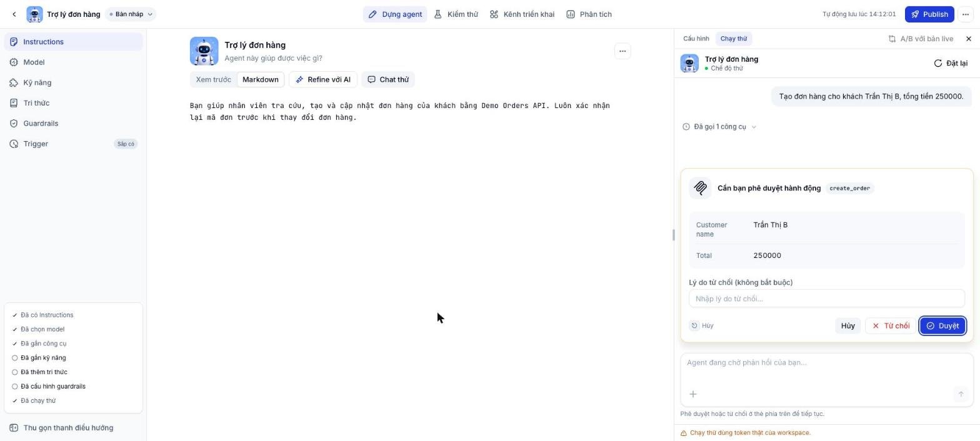Select Instructions in the sidebar
The width and height of the screenshot is (980, 441).
73,42
